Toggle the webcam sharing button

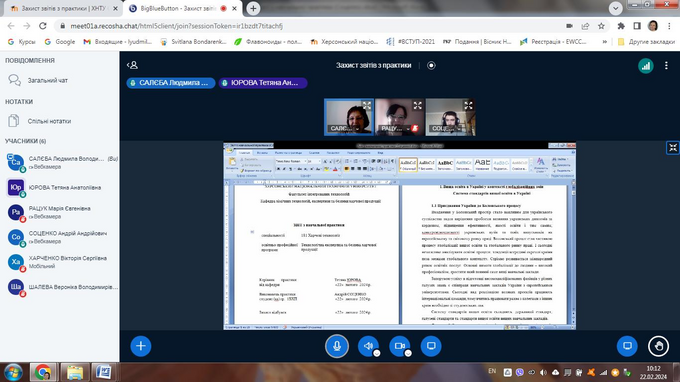(399, 346)
